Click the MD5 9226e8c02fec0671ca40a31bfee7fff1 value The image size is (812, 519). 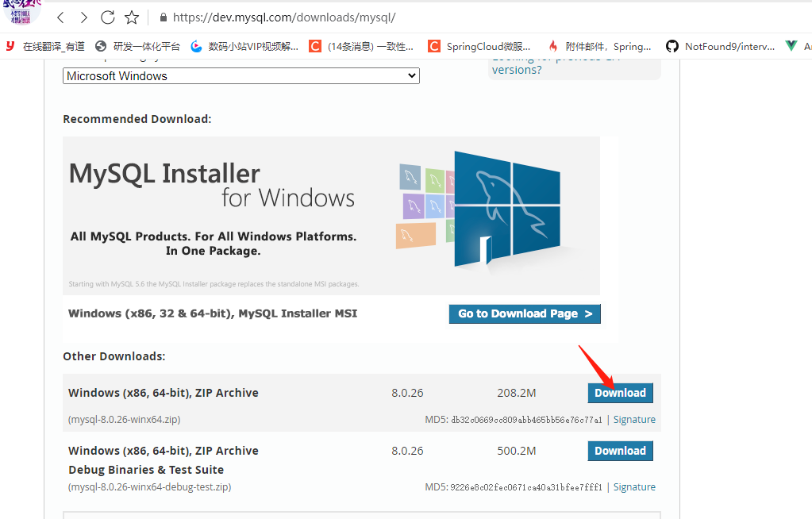point(526,487)
